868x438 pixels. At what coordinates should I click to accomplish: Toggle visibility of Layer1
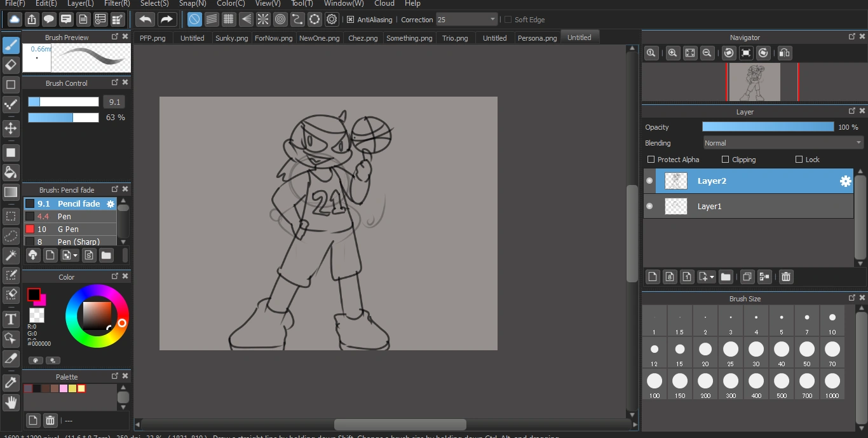pos(649,206)
